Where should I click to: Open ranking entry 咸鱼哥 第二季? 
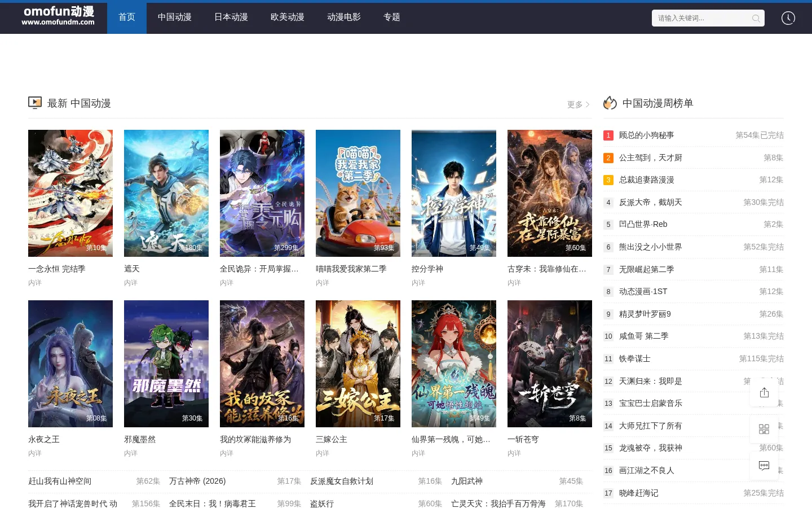click(x=644, y=336)
